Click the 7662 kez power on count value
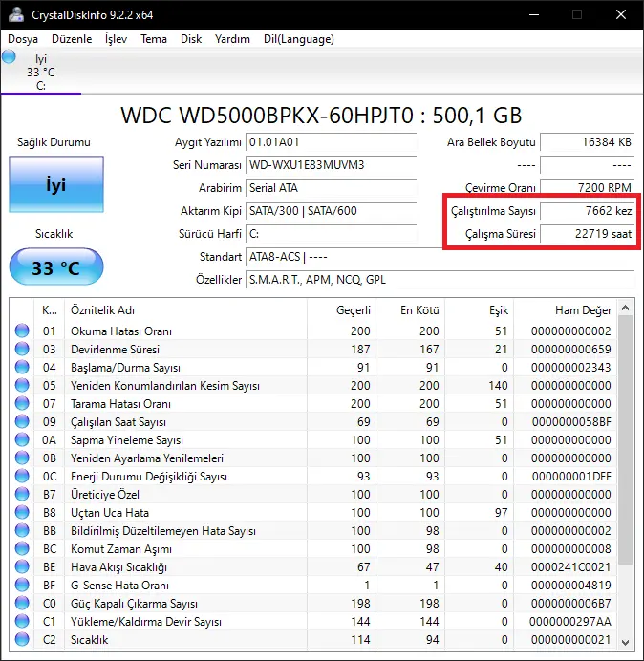This screenshot has width=644, height=661. click(x=587, y=211)
